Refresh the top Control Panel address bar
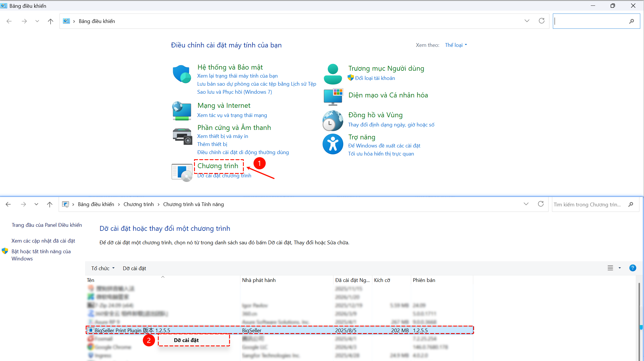The image size is (644, 361). (542, 21)
